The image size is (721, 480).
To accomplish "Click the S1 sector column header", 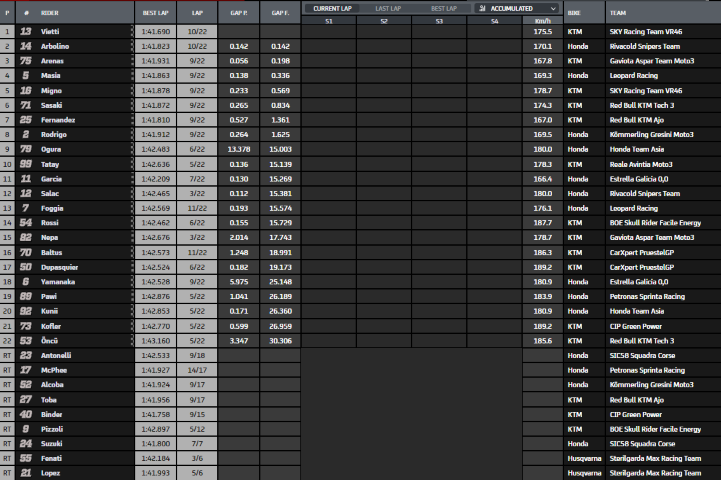I will click(329, 20).
